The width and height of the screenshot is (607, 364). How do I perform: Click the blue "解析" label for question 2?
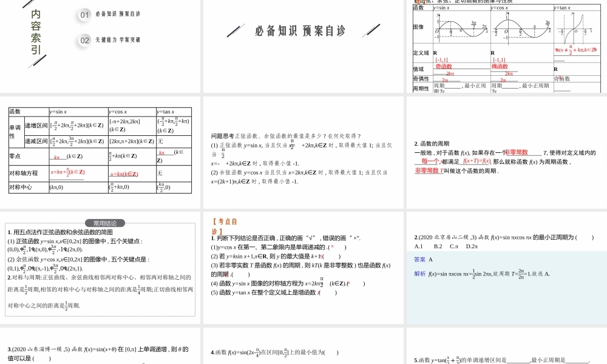419,274
